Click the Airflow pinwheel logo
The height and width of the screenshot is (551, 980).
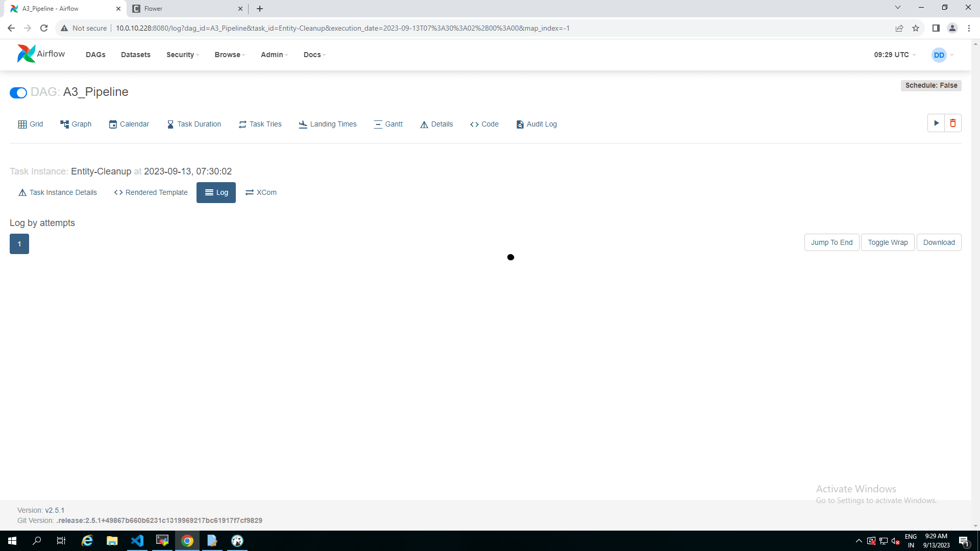(x=26, y=54)
